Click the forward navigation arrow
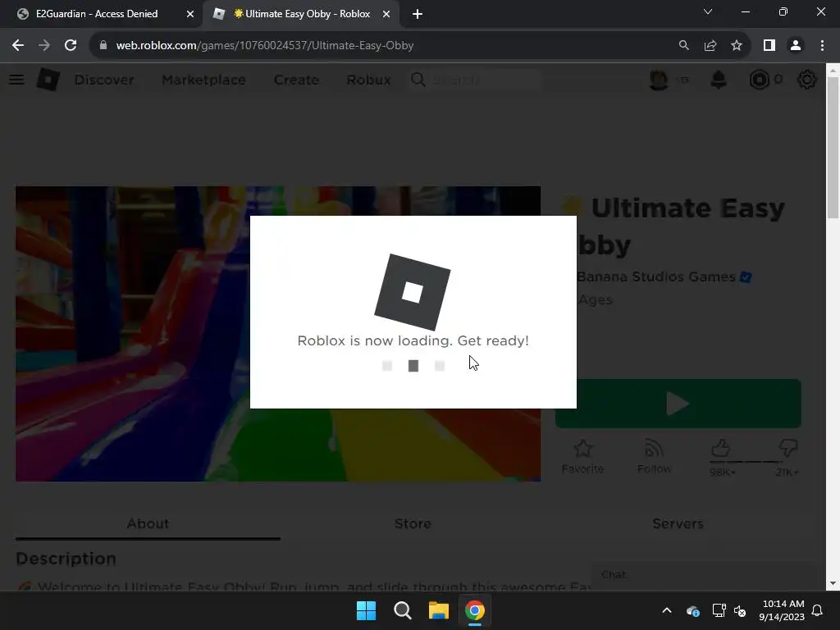Viewport: 840px width, 630px height. click(x=44, y=46)
